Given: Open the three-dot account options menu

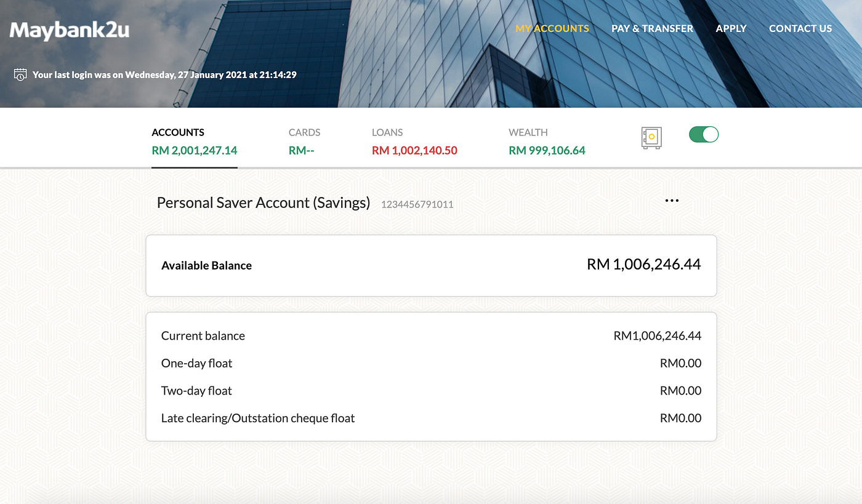Looking at the screenshot, I should [672, 201].
